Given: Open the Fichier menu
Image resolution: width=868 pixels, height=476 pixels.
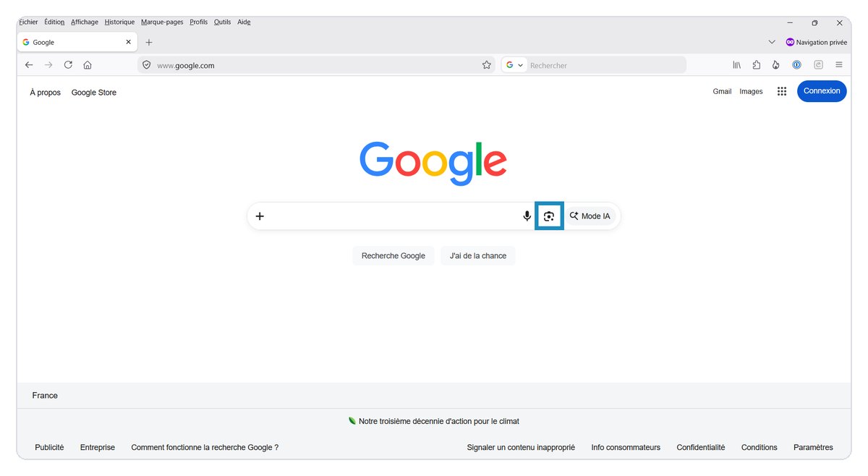Looking at the screenshot, I should [x=28, y=22].
